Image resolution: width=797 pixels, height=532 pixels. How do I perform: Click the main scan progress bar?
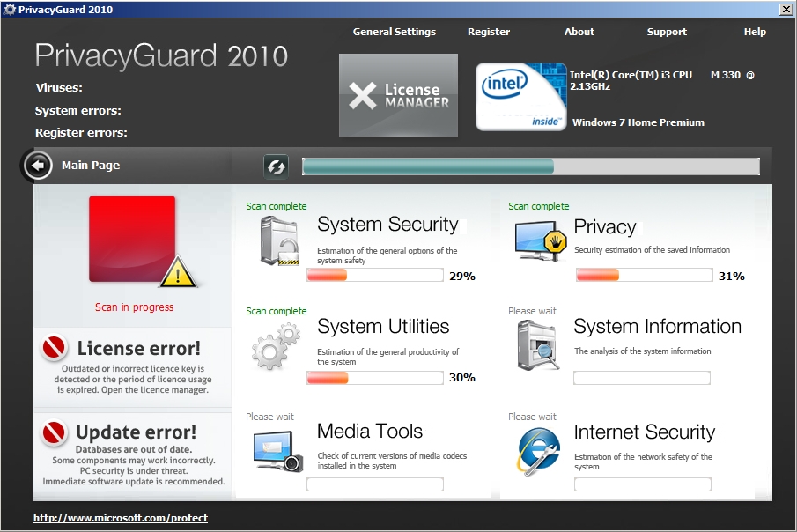pos(531,166)
